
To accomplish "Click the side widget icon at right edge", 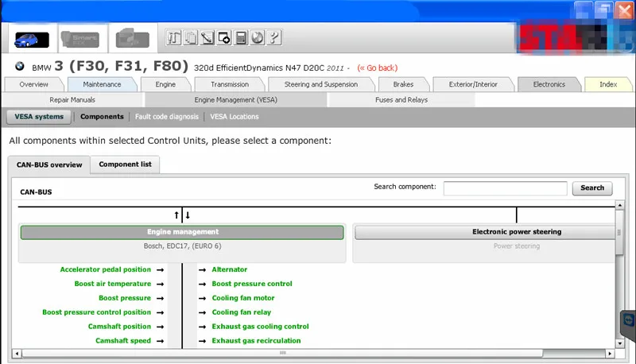I will pos(629,321).
